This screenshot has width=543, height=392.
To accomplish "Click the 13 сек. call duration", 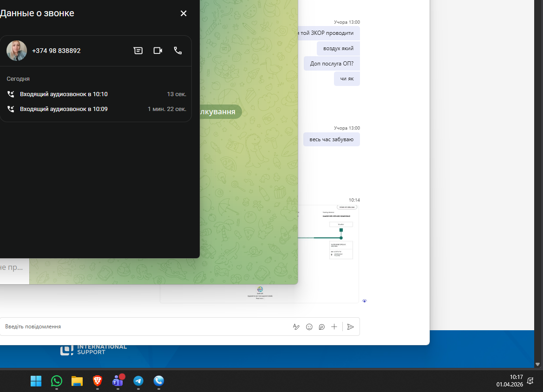I will click(x=177, y=94).
